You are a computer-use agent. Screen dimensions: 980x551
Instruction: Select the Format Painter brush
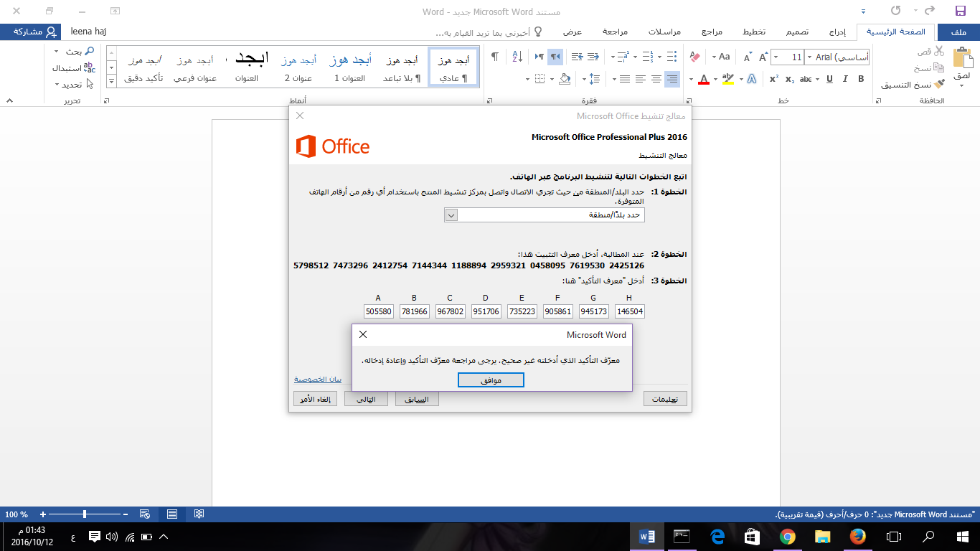click(941, 85)
